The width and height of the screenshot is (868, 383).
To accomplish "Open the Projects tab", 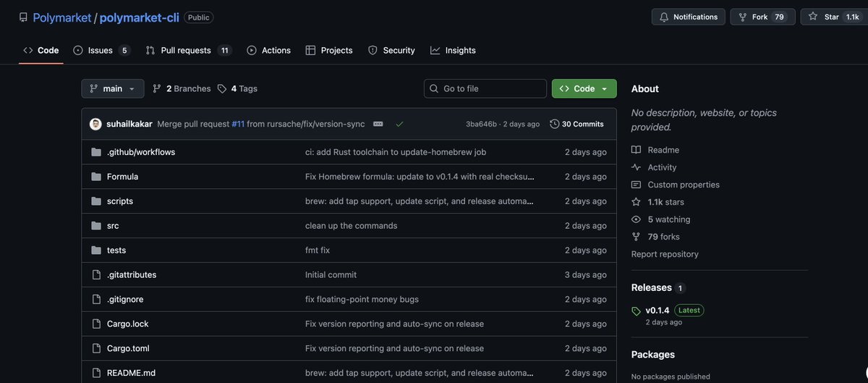I will coord(329,50).
